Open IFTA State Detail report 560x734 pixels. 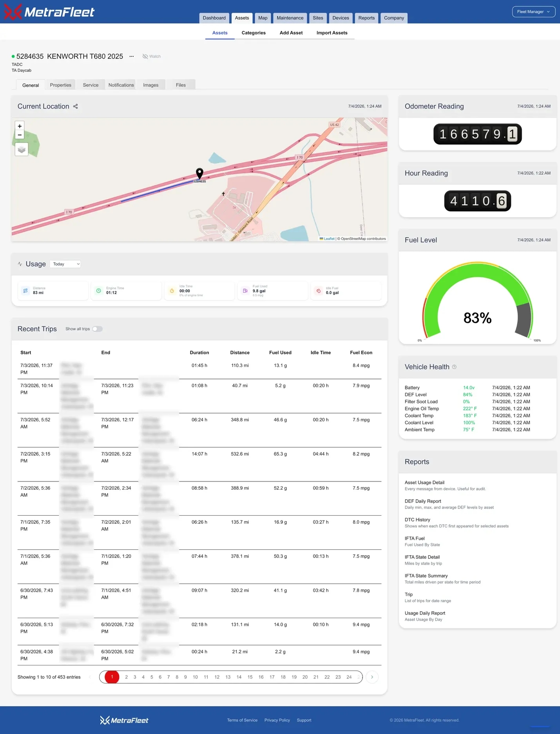tap(422, 557)
